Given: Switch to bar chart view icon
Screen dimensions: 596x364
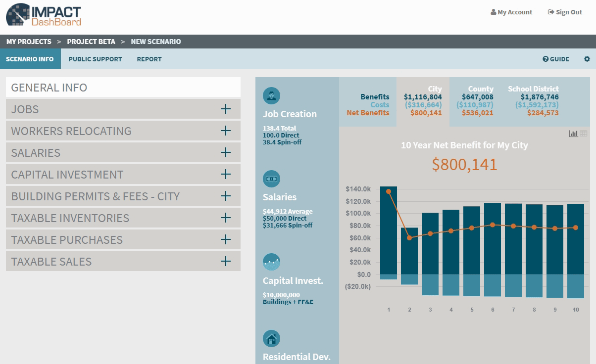Looking at the screenshot, I should pyautogui.click(x=573, y=134).
